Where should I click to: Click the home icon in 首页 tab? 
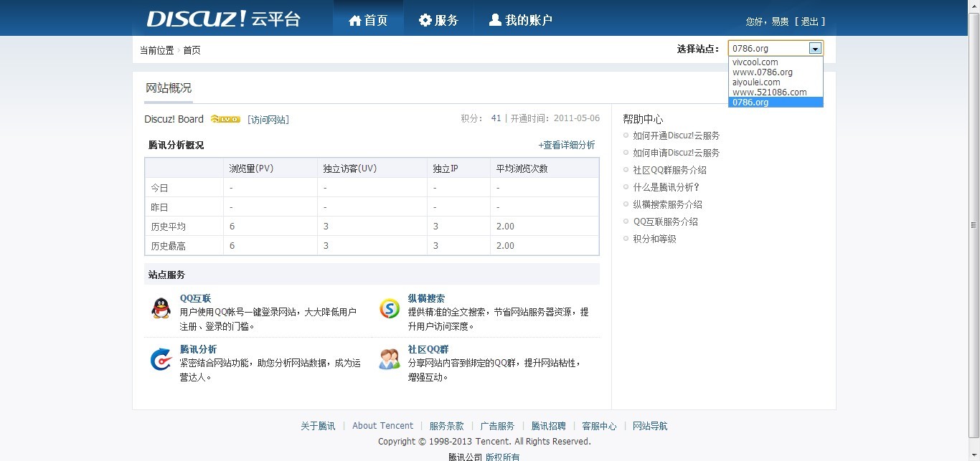[x=354, y=20]
